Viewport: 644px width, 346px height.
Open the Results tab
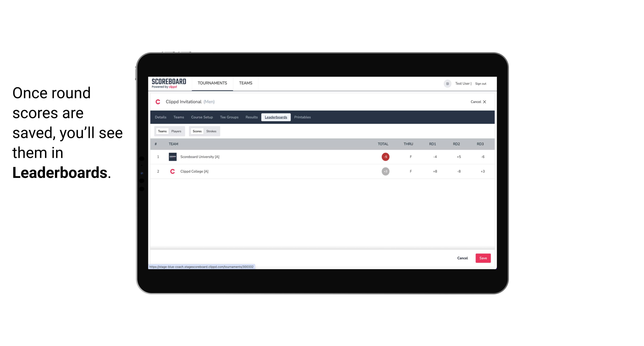pos(251,117)
